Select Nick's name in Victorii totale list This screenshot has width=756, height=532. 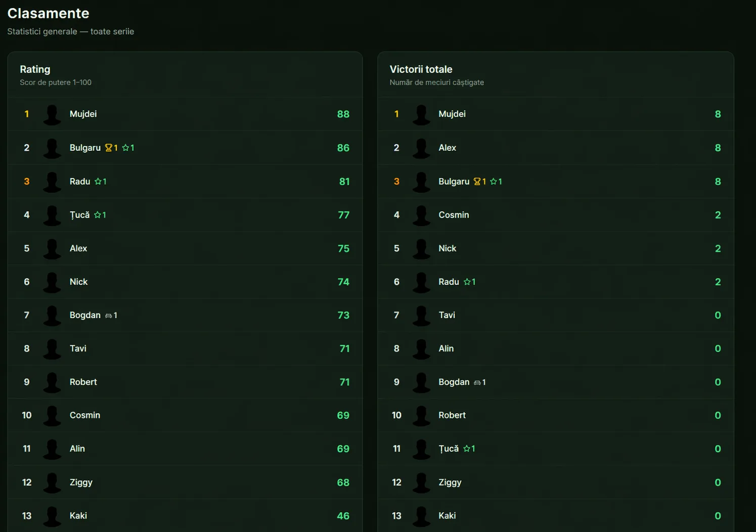coord(447,248)
